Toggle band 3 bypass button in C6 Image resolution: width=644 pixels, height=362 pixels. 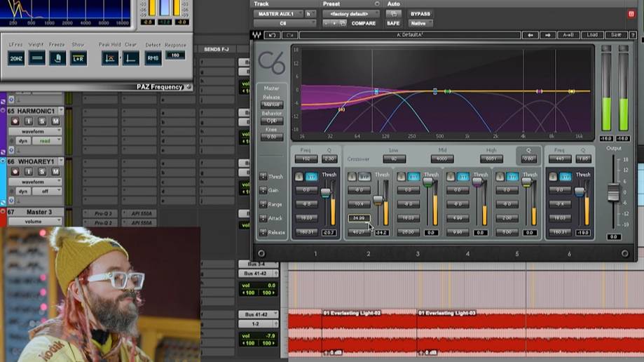413,177
